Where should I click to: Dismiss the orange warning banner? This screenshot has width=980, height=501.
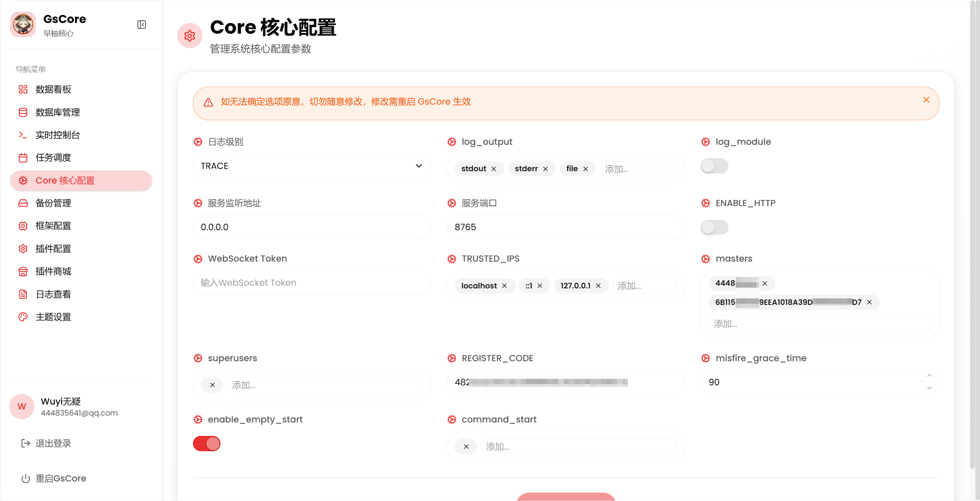pos(926,100)
